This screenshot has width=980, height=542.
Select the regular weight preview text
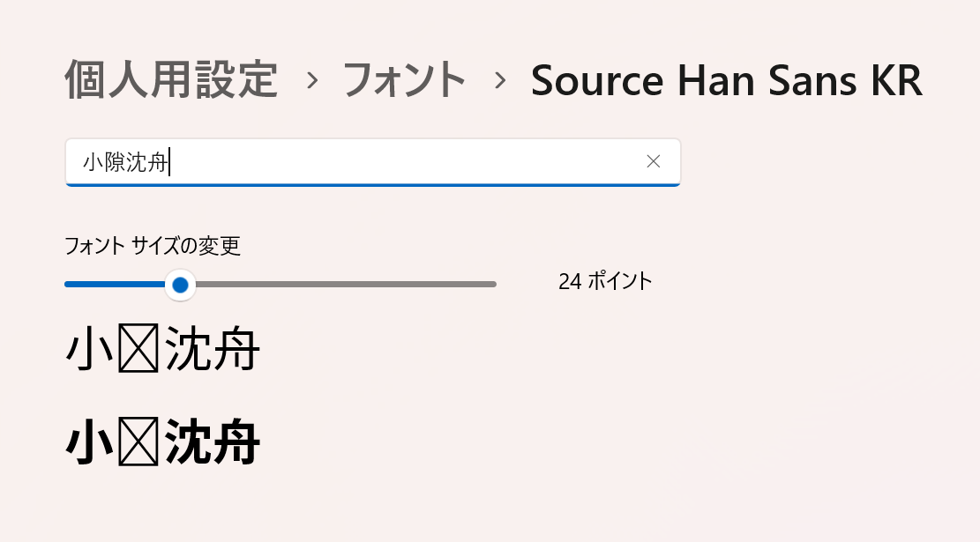coord(163,349)
